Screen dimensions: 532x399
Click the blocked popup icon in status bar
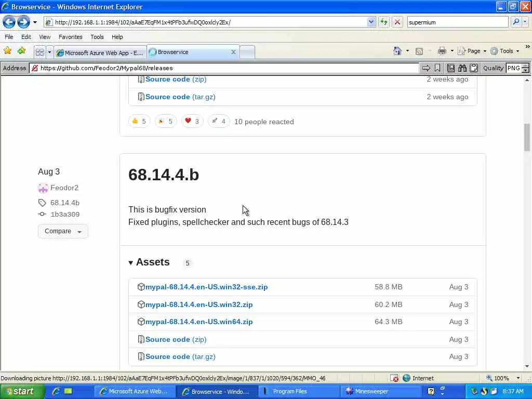(394, 378)
